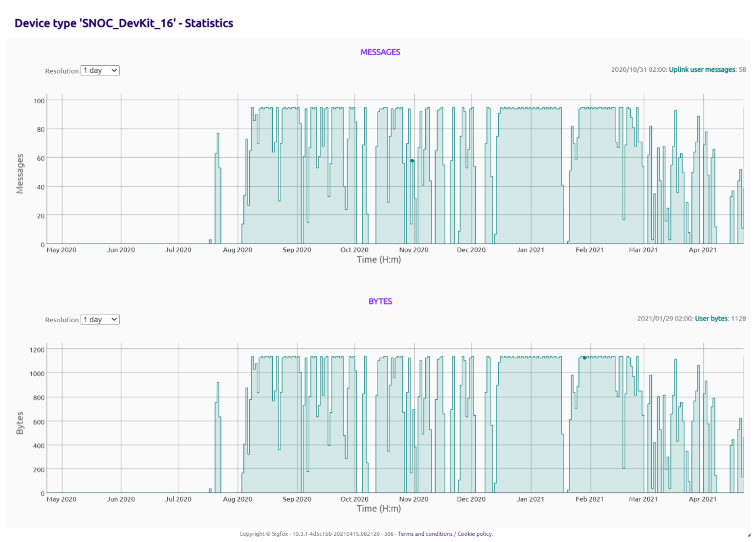Viewport: 756px width, 542px height.
Task: Click the 'User bytes' legend label
Action: pos(711,319)
